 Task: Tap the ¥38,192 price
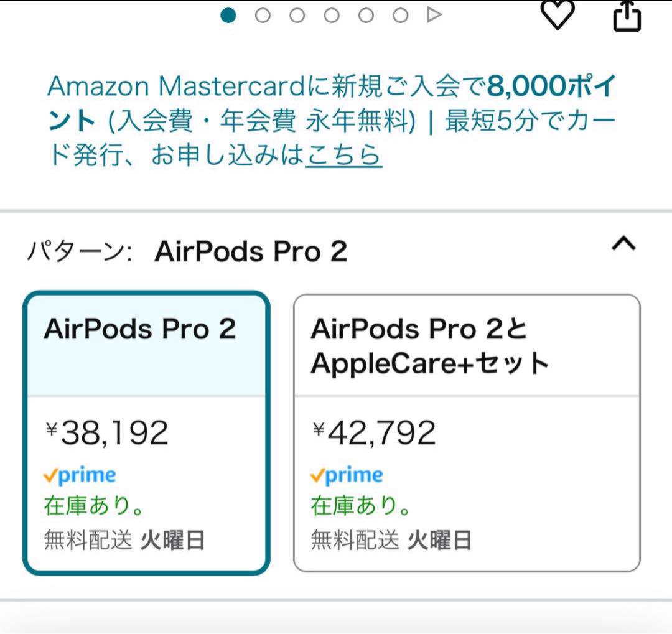tap(107, 432)
